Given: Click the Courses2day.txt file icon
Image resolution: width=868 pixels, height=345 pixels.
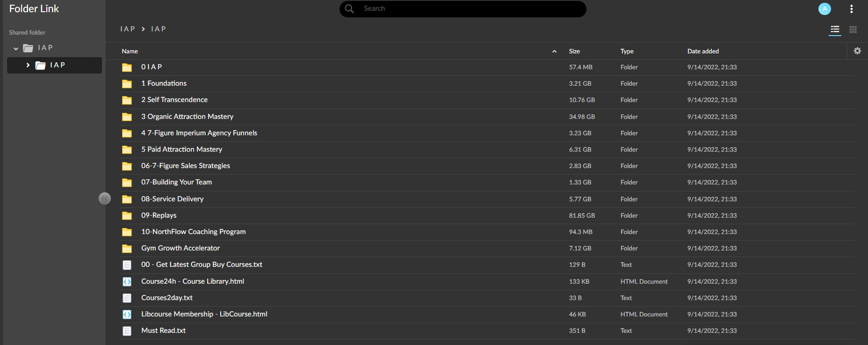Looking at the screenshot, I should [127, 298].
